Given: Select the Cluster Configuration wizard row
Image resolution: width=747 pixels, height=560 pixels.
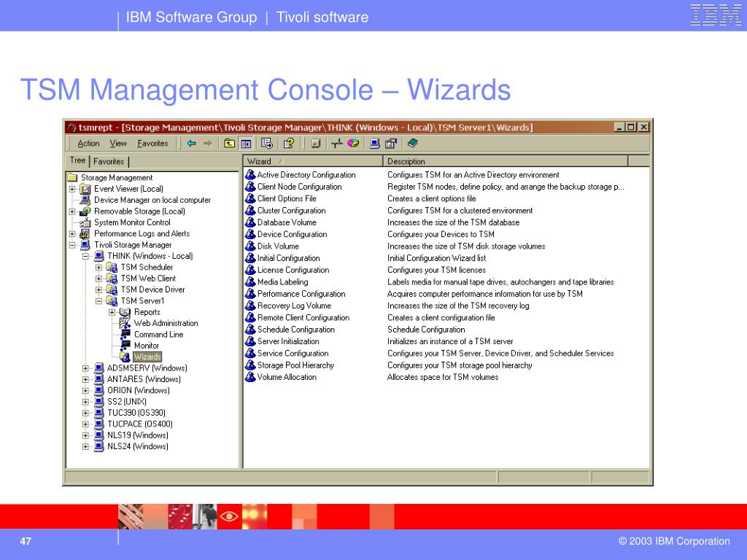Looking at the screenshot, I should (292, 211).
